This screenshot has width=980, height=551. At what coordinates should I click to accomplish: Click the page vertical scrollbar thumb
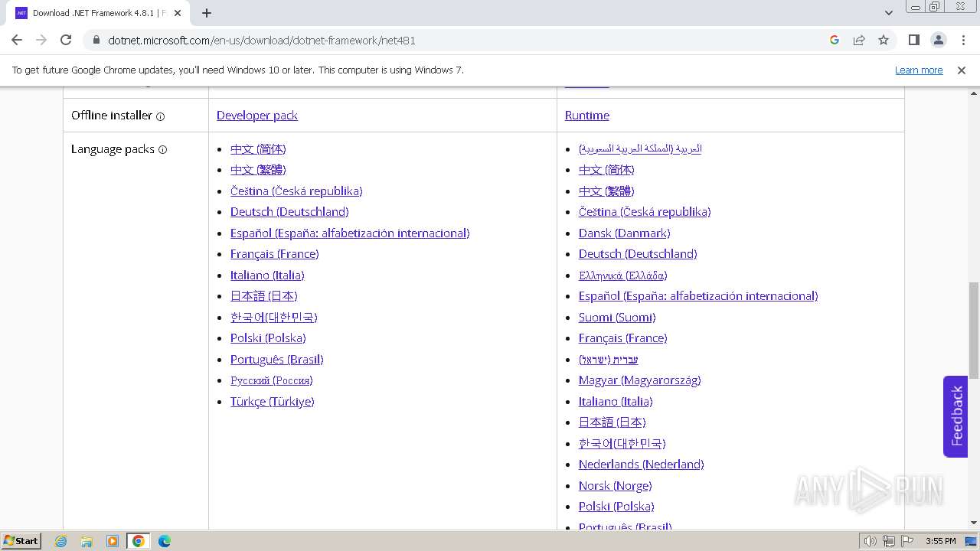click(974, 330)
